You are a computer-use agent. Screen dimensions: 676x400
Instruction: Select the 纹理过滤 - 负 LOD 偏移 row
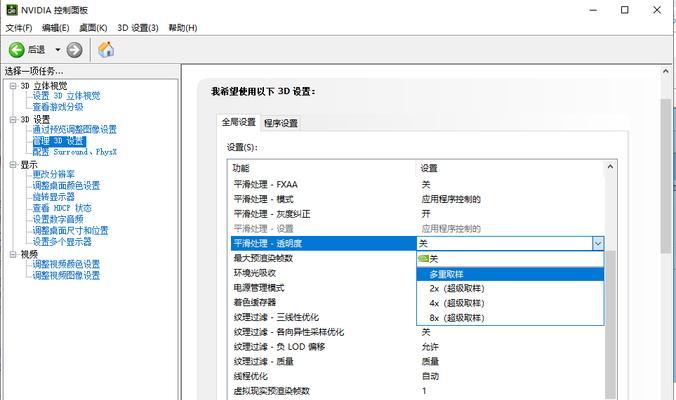click(417, 347)
